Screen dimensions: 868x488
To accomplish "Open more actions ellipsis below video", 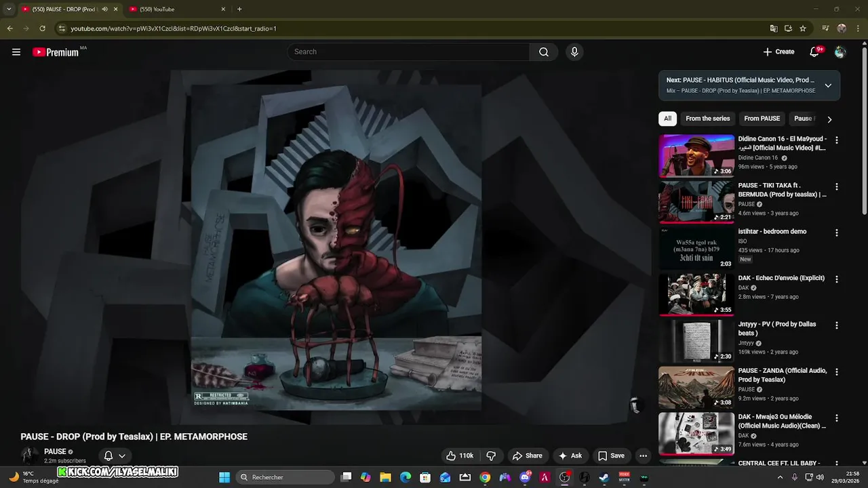I will click(644, 455).
